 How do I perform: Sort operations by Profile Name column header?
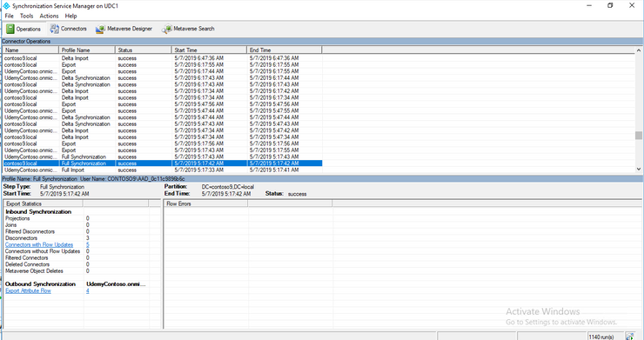pyautogui.click(x=87, y=50)
